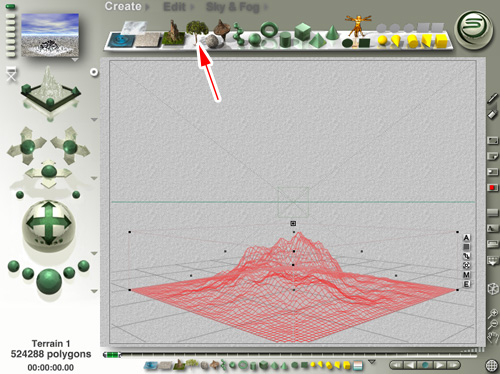Open terrain editor with E button
This screenshot has width=500, height=374.
(x=466, y=284)
